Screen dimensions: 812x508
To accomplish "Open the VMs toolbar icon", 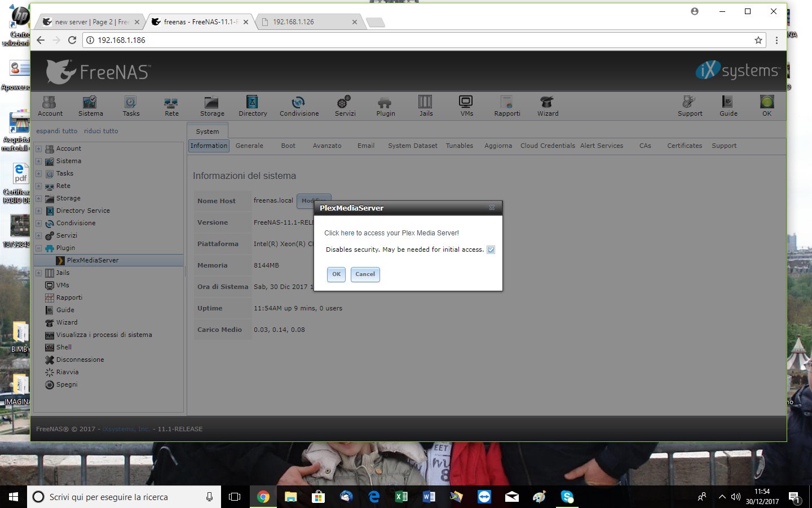I will point(466,106).
